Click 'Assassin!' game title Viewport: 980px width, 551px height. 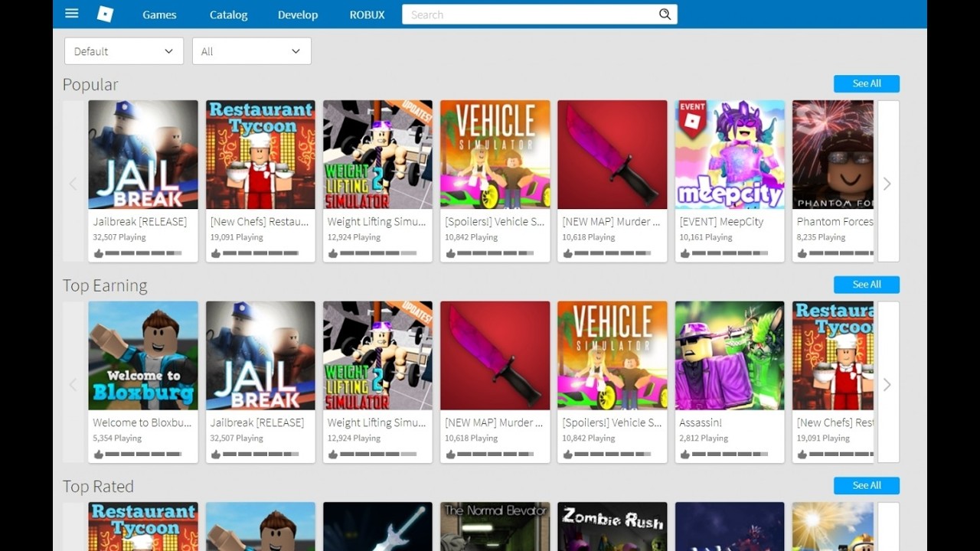click(701, 422)
